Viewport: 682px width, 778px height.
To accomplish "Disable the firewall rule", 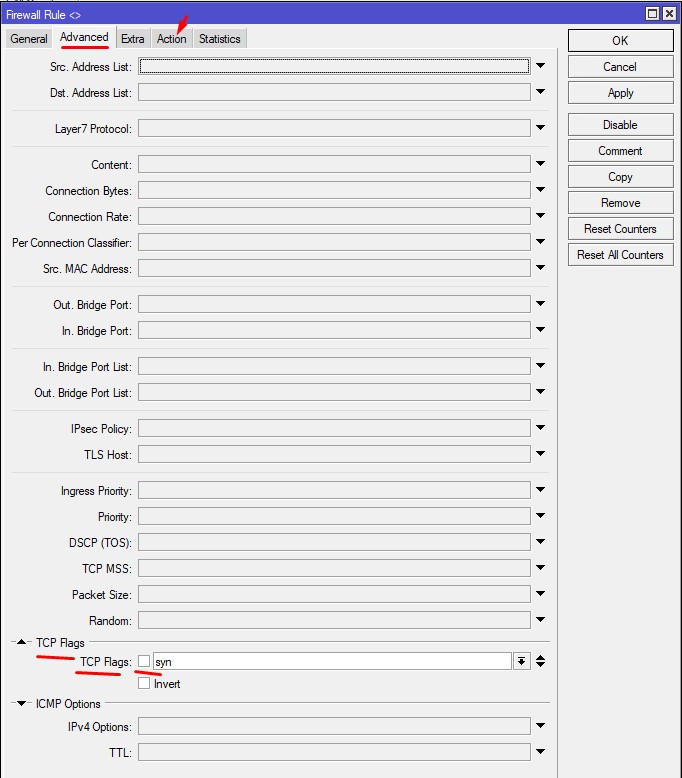I will pos(620,125).
